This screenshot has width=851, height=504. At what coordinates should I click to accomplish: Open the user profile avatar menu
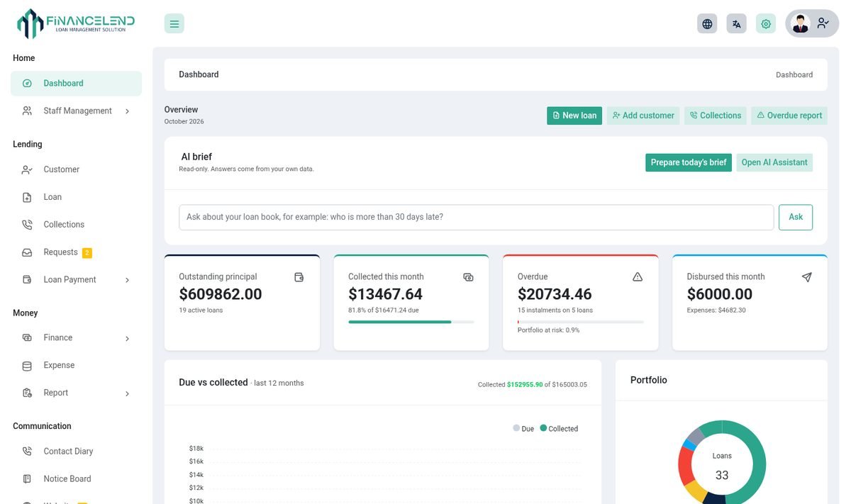click(811, 23)
